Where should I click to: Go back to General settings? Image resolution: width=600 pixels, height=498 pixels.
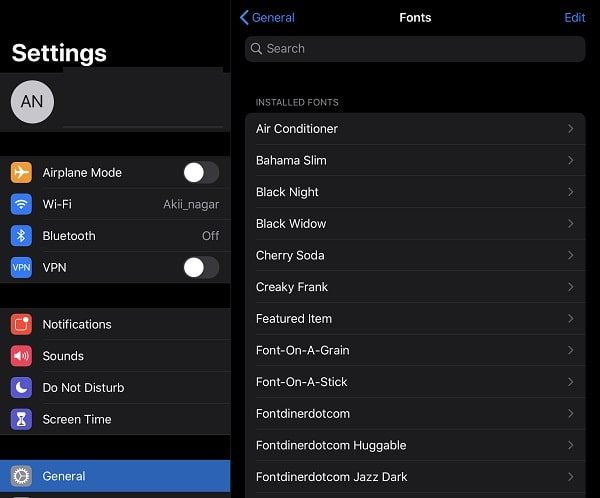[267, 18]
